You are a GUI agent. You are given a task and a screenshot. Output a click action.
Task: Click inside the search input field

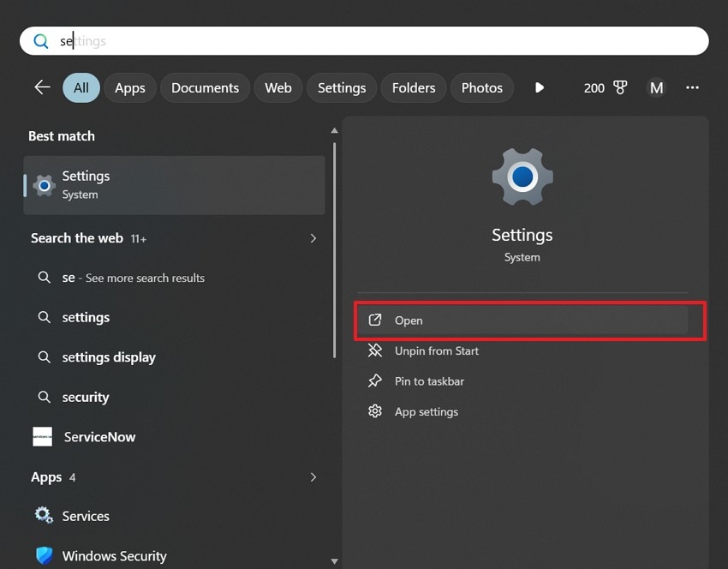(x=364, y=41)
